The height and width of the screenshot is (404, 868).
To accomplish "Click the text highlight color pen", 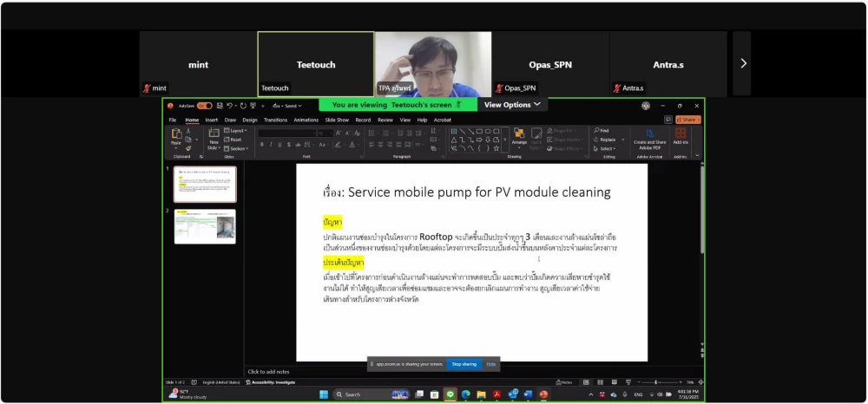I will [337, 145].
